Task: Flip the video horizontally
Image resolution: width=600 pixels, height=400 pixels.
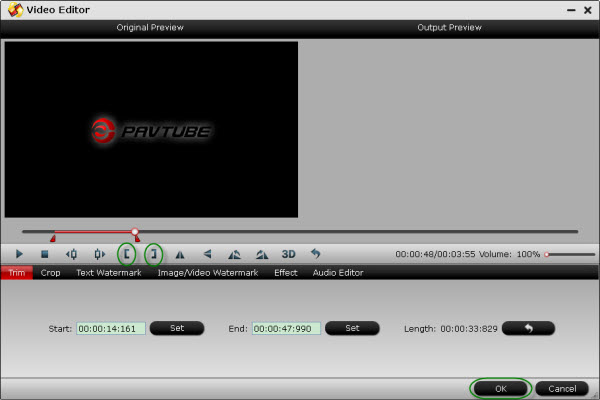Action: tap(180, 255)
